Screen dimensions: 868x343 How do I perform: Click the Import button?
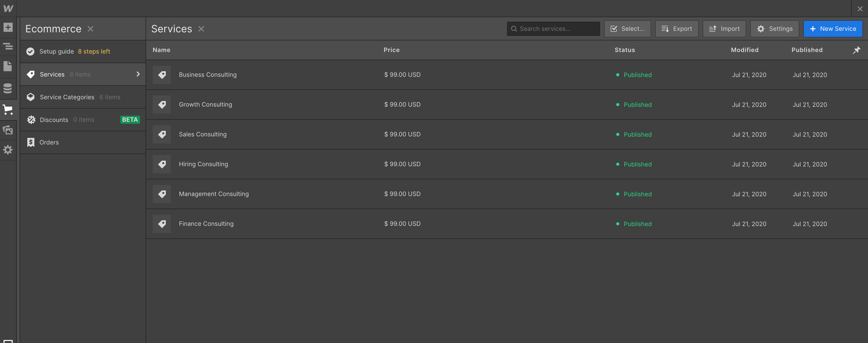724,29
